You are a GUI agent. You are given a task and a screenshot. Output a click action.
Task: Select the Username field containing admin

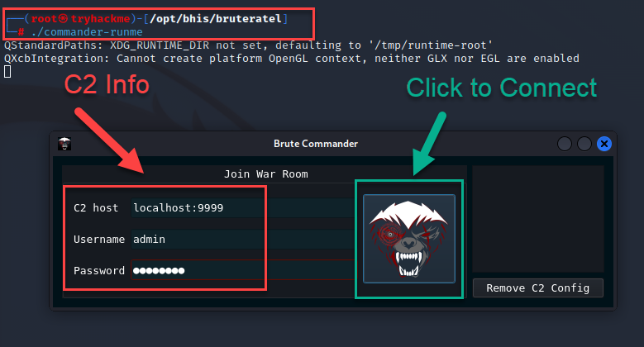[x=240, y=239]
